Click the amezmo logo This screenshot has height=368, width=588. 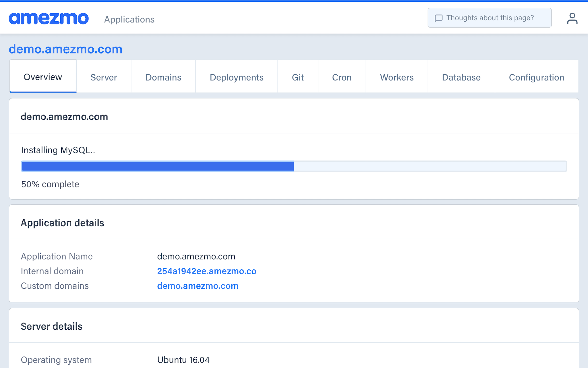click(x=49, y=18)
